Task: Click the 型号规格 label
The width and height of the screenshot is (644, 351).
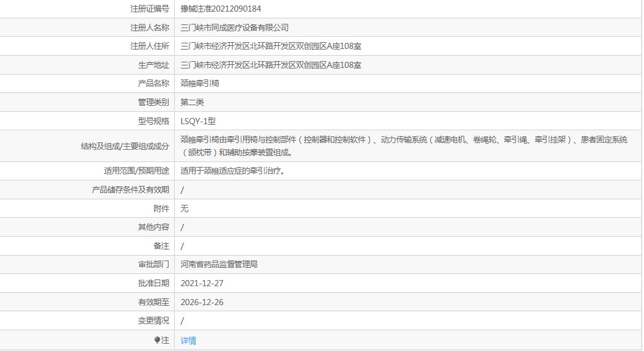Action: (x=153, y=121)
